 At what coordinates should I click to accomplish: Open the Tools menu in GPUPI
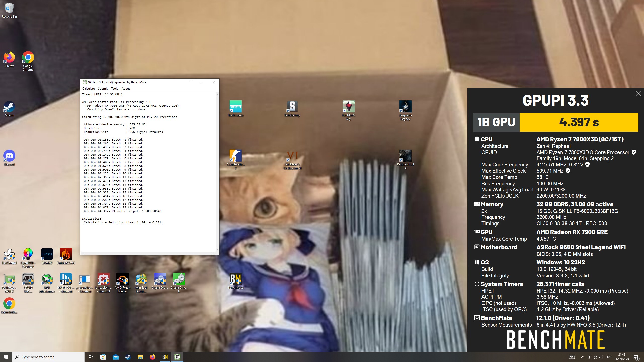tap(114, 89)
